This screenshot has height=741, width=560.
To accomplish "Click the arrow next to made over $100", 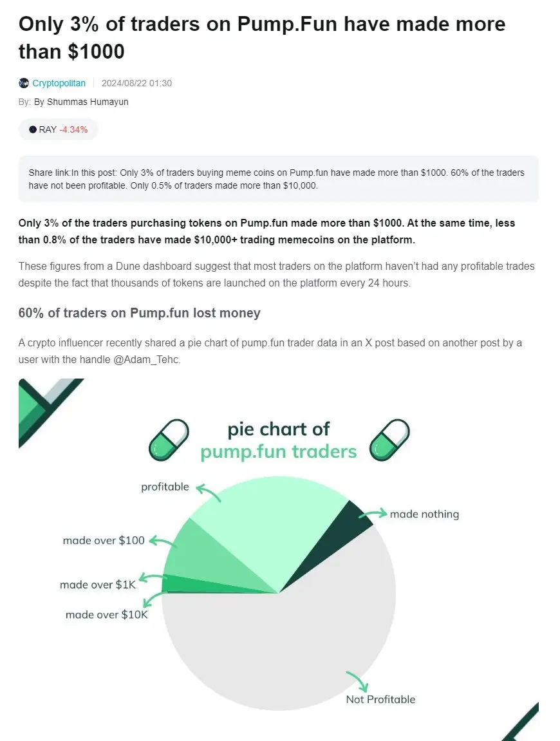I will tap(163, 543).
